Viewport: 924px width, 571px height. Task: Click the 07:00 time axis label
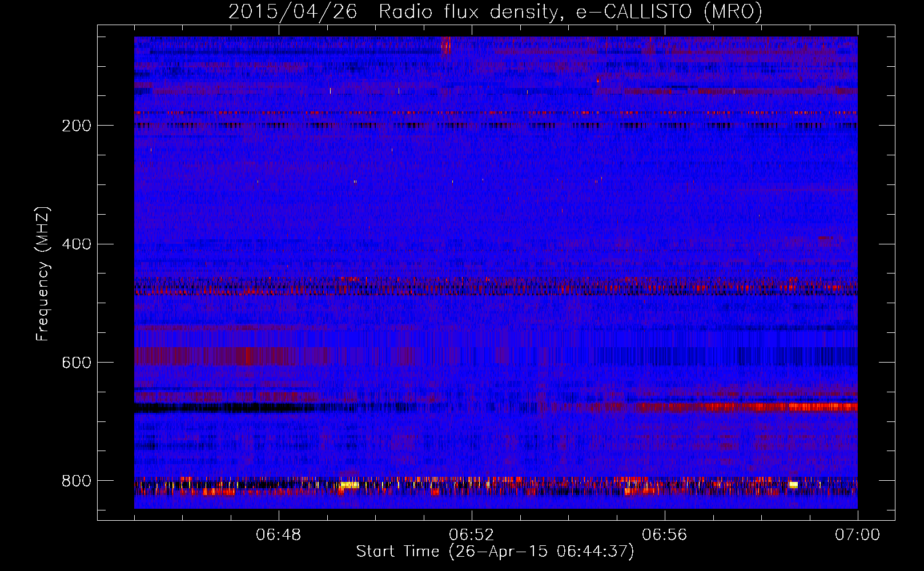pos(858,535)
